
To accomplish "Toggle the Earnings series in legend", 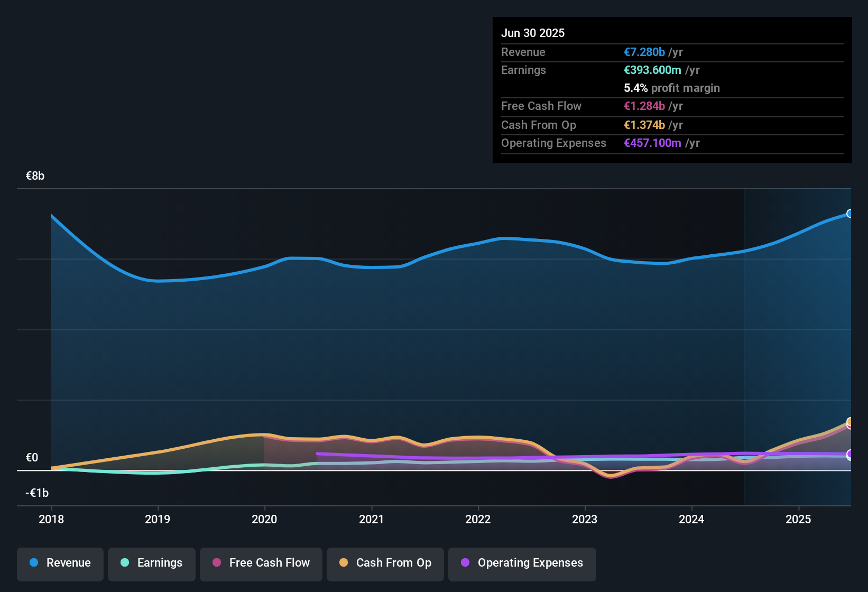I will click(152, 563).
